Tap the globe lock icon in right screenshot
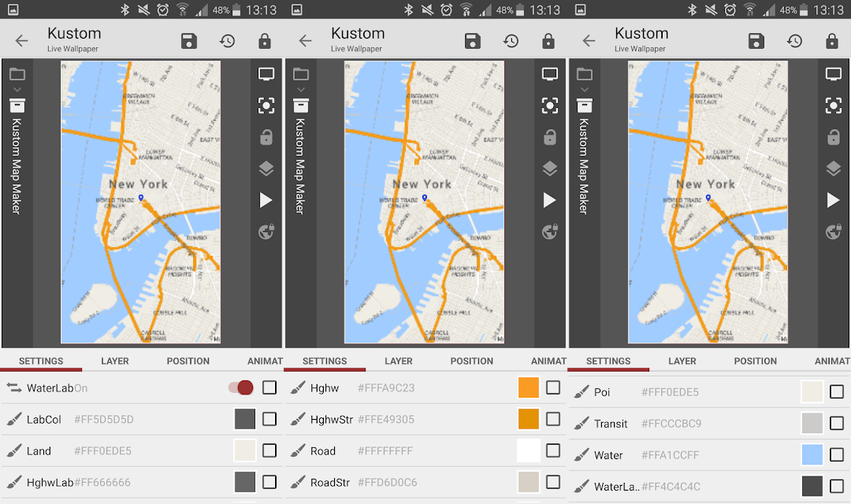The width and height of the screenshot is (851, 504). click(834, 232)
